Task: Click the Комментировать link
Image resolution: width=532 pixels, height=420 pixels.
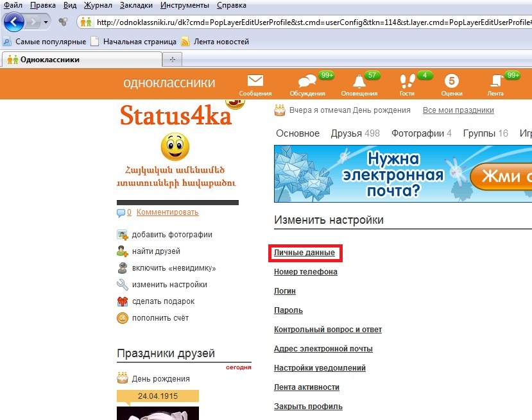Action: (167, 212)
